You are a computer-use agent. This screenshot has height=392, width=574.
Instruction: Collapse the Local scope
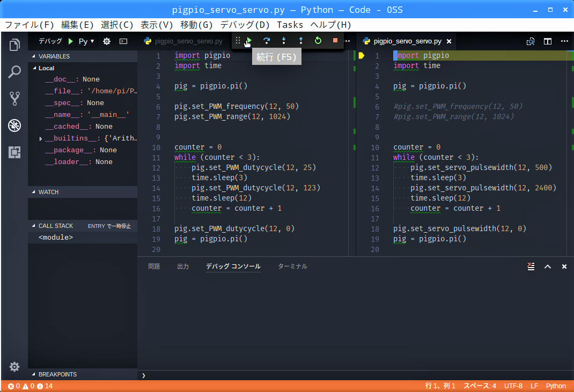pyautogui.click(x=46, y=68)
